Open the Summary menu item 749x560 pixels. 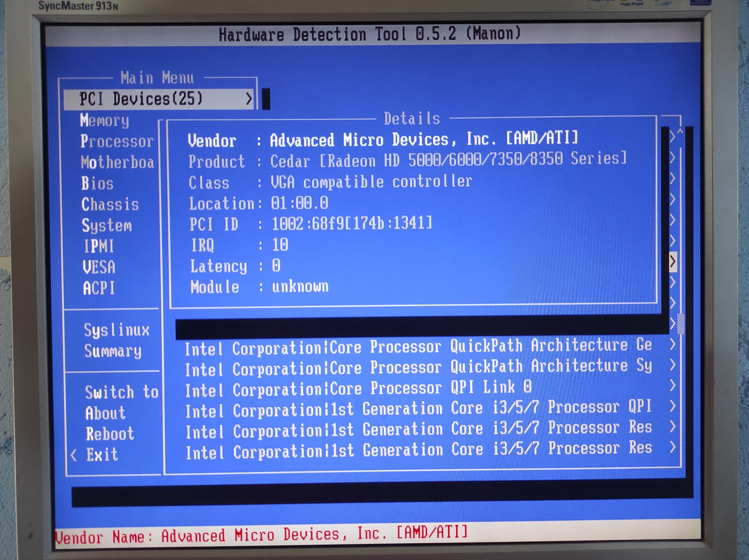click(113, 351)
